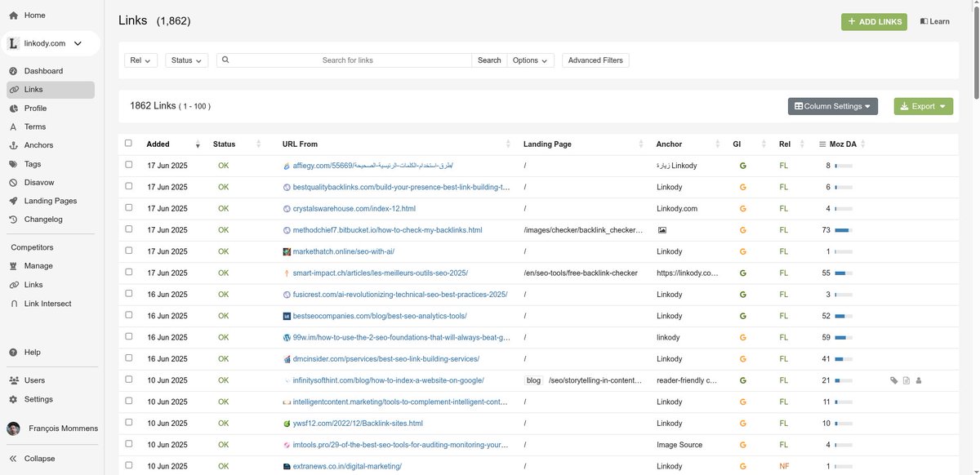Click the tag icon on infinitysofthint row
This screenshot has width=980, height=475.
[x=894, y=380]
